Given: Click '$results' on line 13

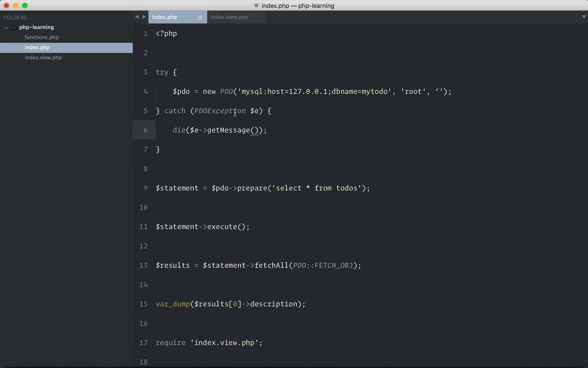Looking at the screenshot, I should coord(173,265).
